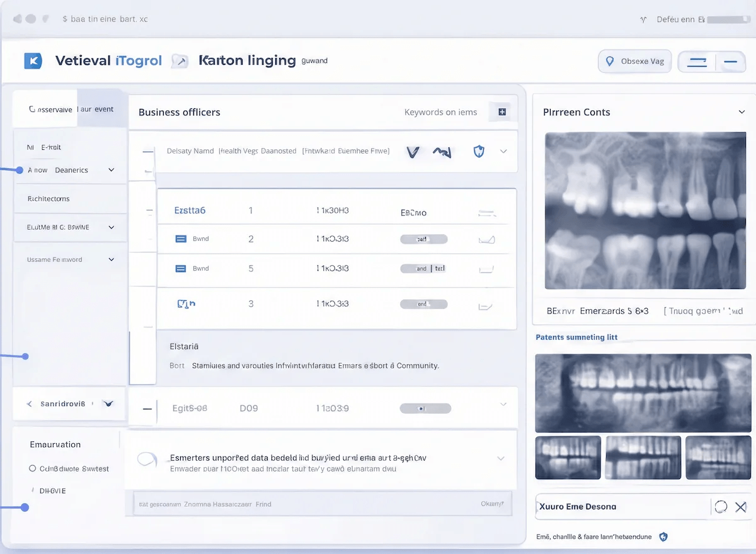756x554 pixels.
Task: Click the icon in row numbered 3
Action: coord(186,303)
